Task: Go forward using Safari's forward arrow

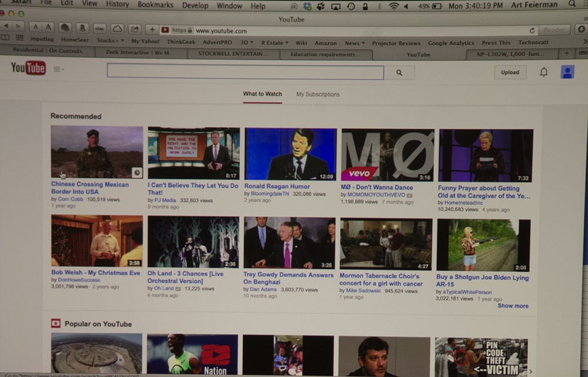Action: [18, 26]
